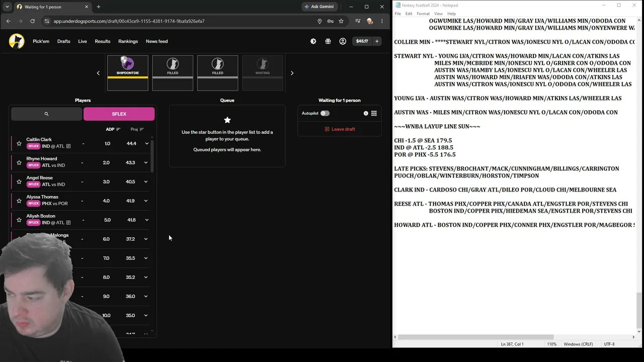Click the Notepad vertical scrollbar thumb
This screenshot has width=644, height=362.
click(x=639, y=310)
